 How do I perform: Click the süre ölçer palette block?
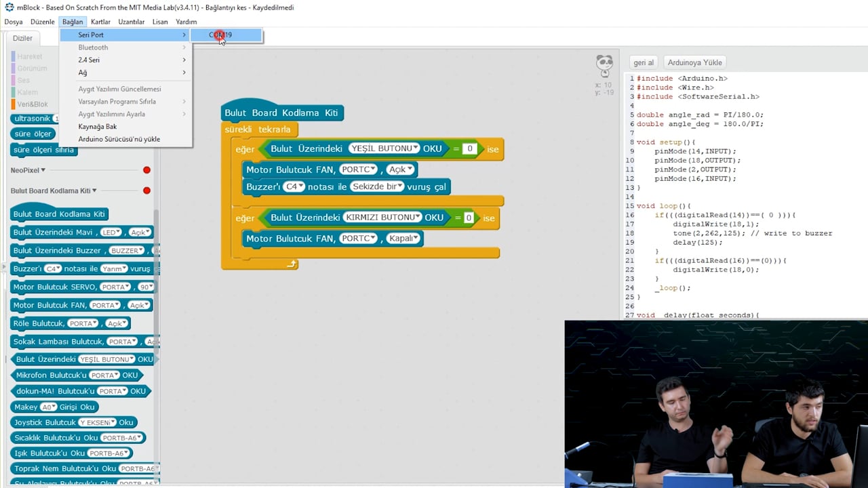click(x=33, y=134)
